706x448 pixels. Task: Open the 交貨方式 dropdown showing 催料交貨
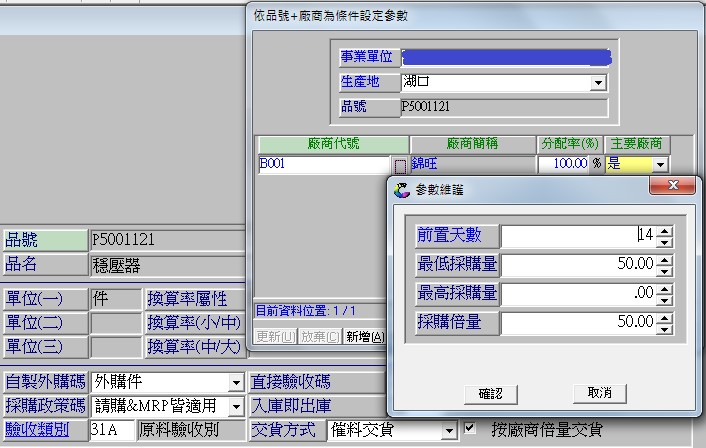point(448,431)
